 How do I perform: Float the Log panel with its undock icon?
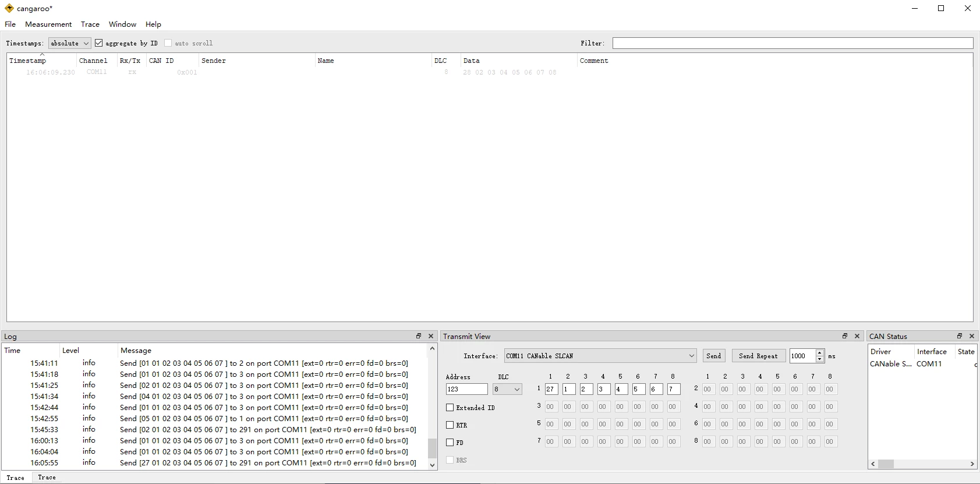click(418, 336)
